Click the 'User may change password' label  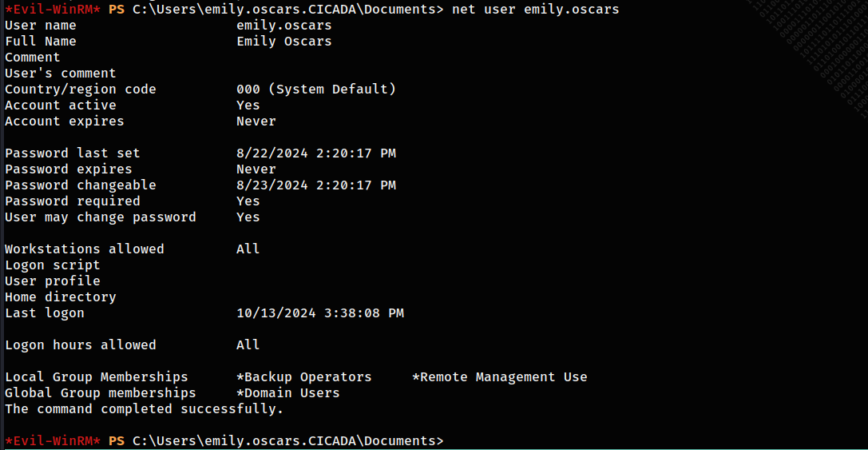point(101,217)
